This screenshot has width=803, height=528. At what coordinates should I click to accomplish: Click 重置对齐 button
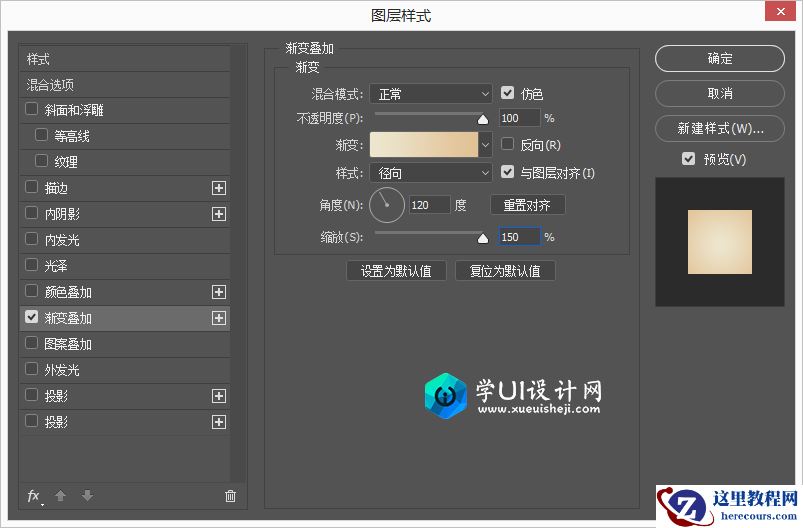tap(527, 205)
